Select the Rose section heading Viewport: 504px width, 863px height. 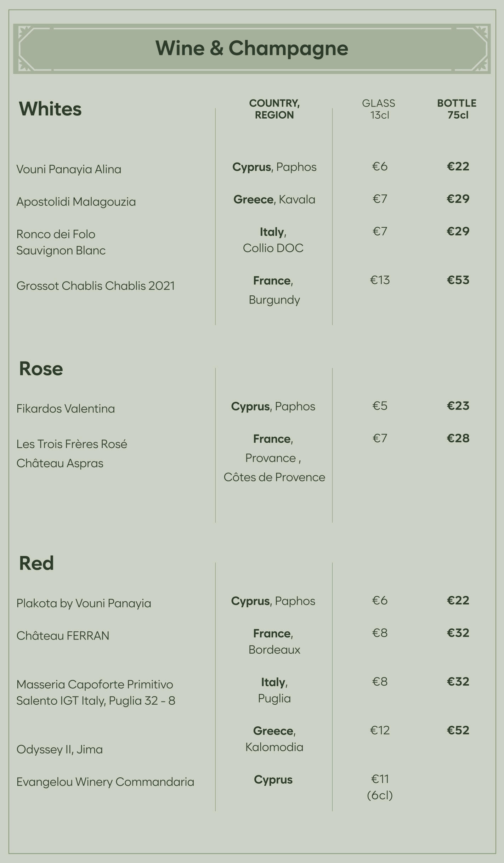click(x=41, y=369)
